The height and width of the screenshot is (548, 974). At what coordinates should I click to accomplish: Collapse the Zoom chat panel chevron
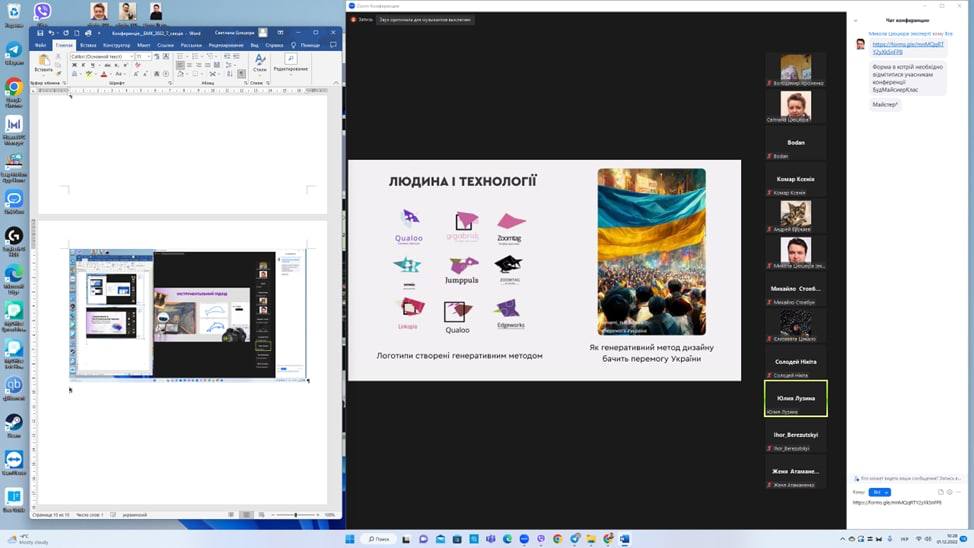(x=855, y=21)
